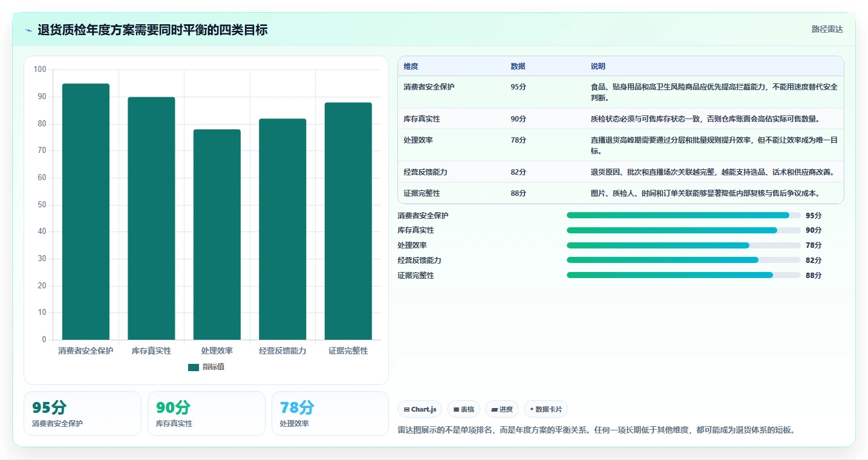Click the page title 退货质检年度方案
Image resolution: width=868 pixels, height=460 pixels.
(152, 30)
